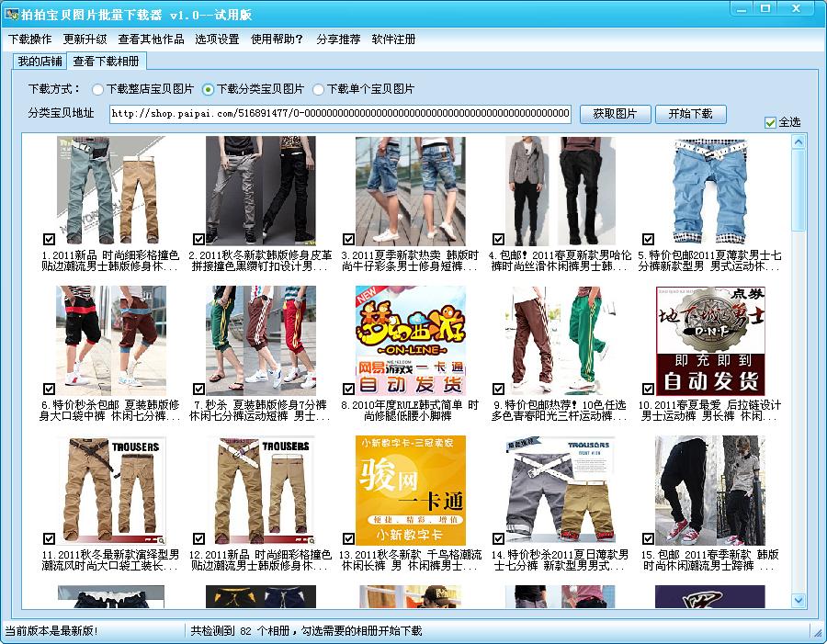
Task: Select thumbnail 10 地下城与勇士 DNF card
Action: 710,341
